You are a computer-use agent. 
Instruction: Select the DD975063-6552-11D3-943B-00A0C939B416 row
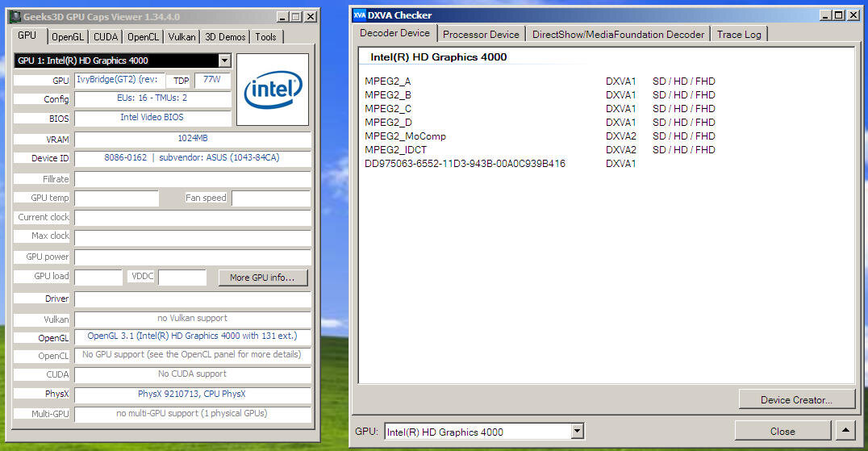pos(500,164)
